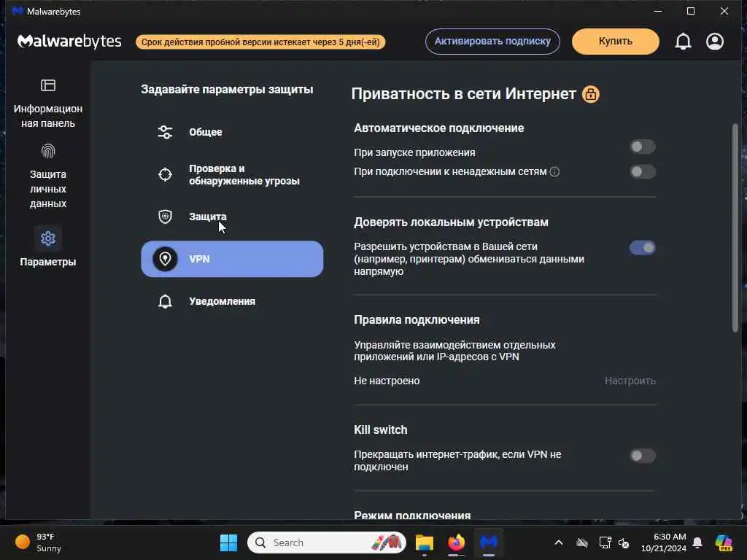This screenshot has height=560, width=747.
Task: Open File Explorer from taskbar
Action: tap(424, 542)
